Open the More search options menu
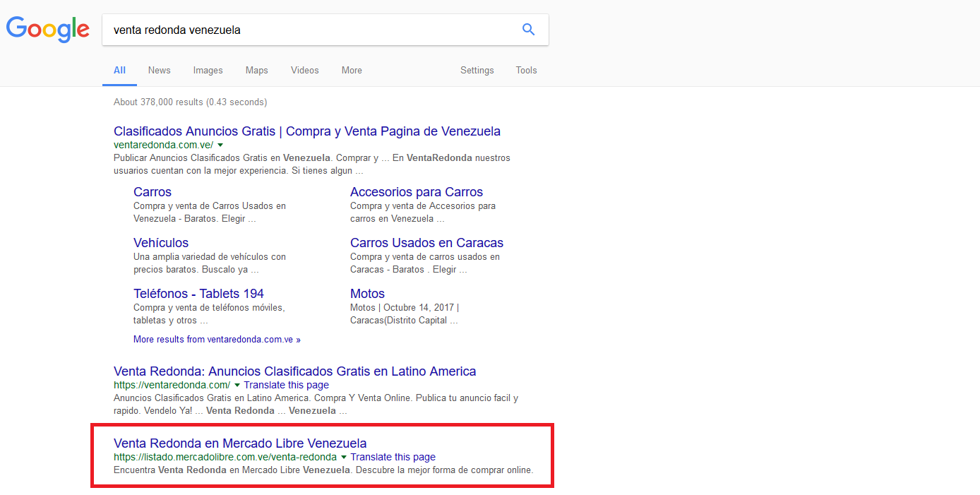Screen dimensions: 980x495 (352, 71)
